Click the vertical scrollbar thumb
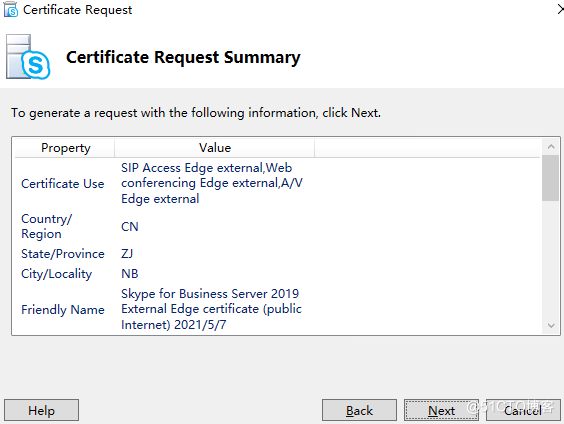Image resolution: width=564 pixels, height=424 pixels. coord(551,178)
